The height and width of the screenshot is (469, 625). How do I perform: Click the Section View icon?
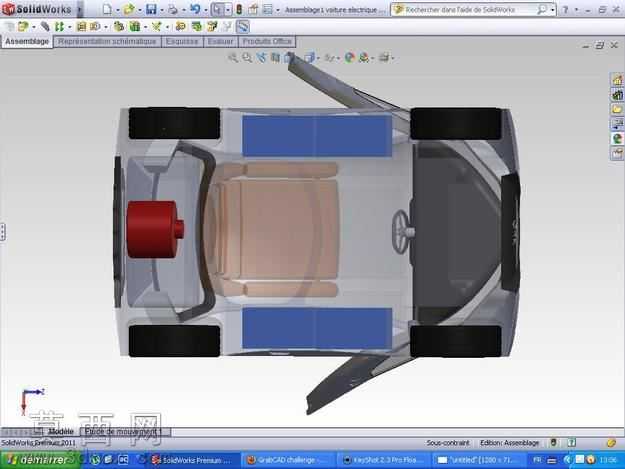[x=275, y=58]
